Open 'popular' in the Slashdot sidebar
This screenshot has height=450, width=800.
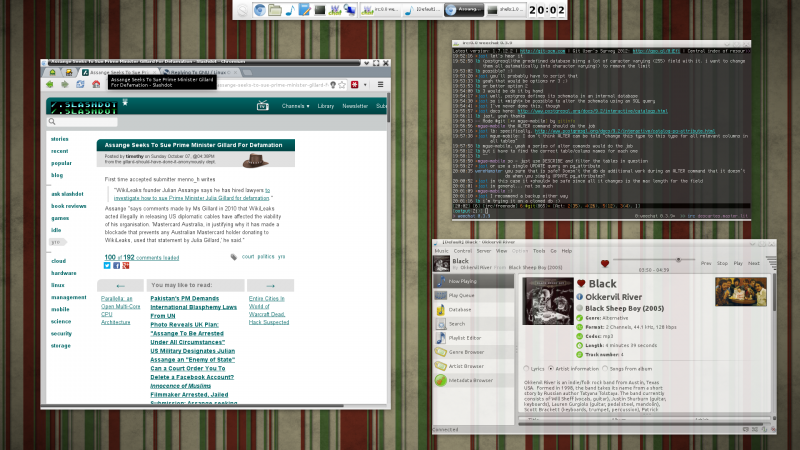tap(61, 163)
